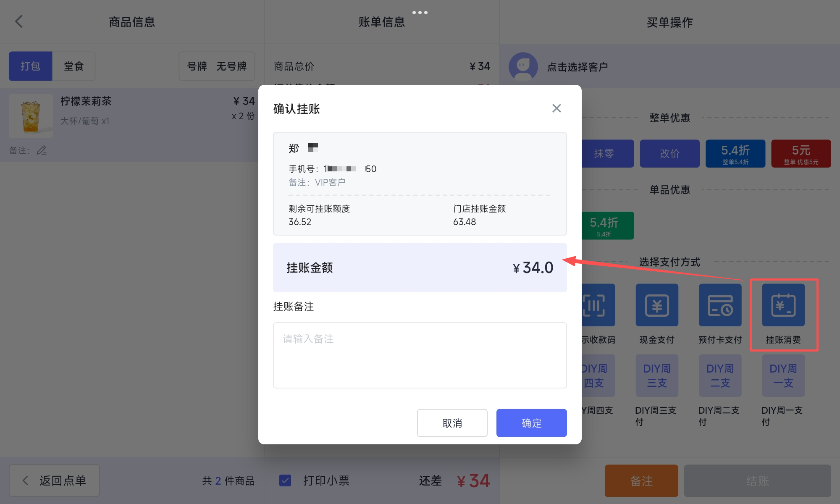Screen dimensions: 840x504
Task: Switch to dine-in mode
Action: pyautogui.click(x=73, y=66)
